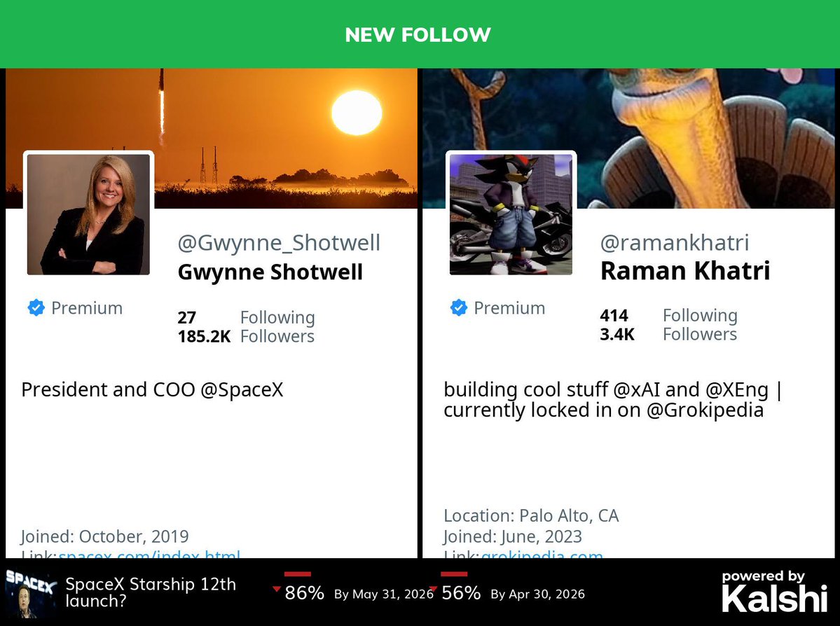Open the SpaceX logo thumbnail in the bottom bar
This screenshot has width=840, height=626.
click(x=31, y=593)
